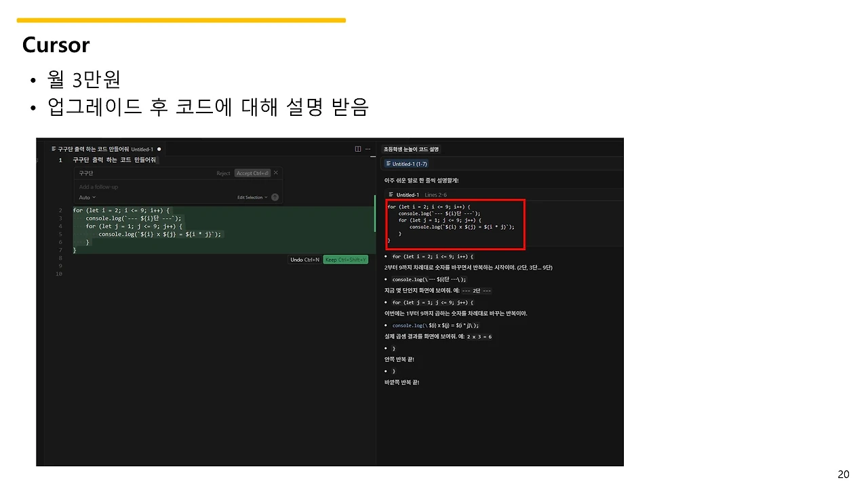
Task: Click the file icon on the Untitled-1 (1-7) chip
Action: coord(388,163)
